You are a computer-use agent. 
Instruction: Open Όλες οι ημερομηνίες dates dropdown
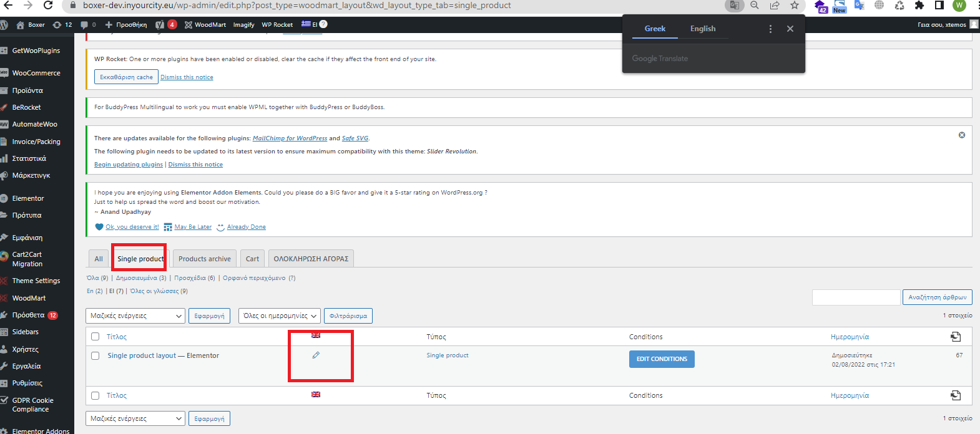click(x=280, y=316)
